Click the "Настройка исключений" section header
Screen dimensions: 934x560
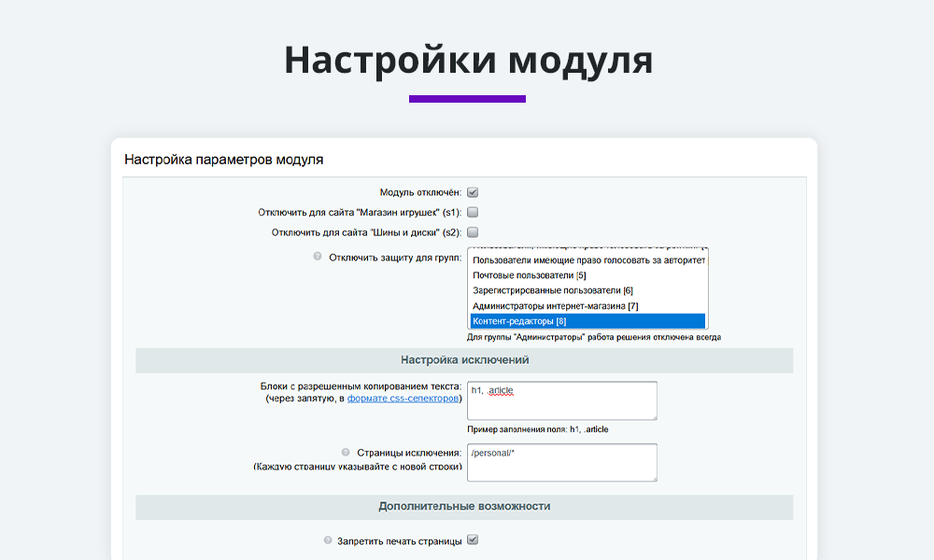464,360
